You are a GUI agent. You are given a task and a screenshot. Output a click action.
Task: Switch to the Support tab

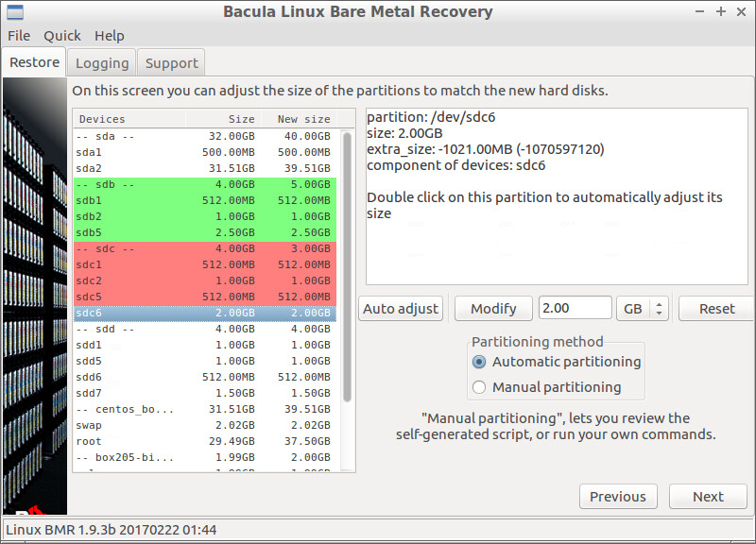[x=172, y=63]
